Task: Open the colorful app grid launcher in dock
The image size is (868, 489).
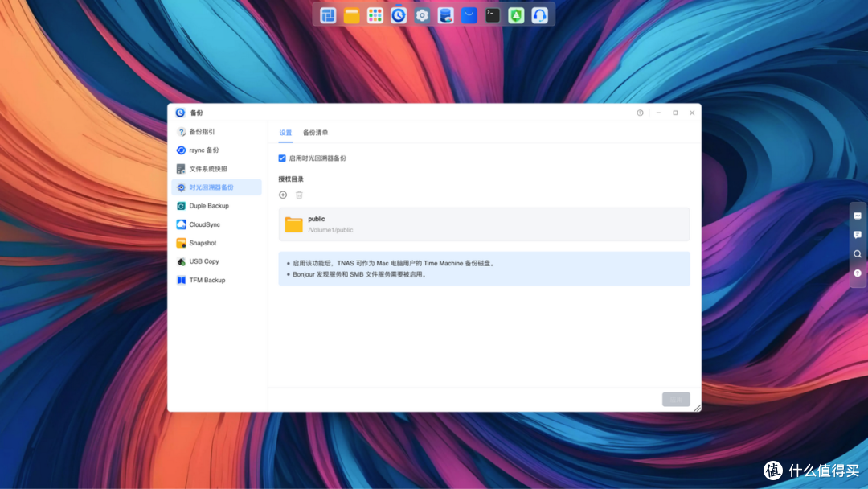Action: [x=375, y=15]
